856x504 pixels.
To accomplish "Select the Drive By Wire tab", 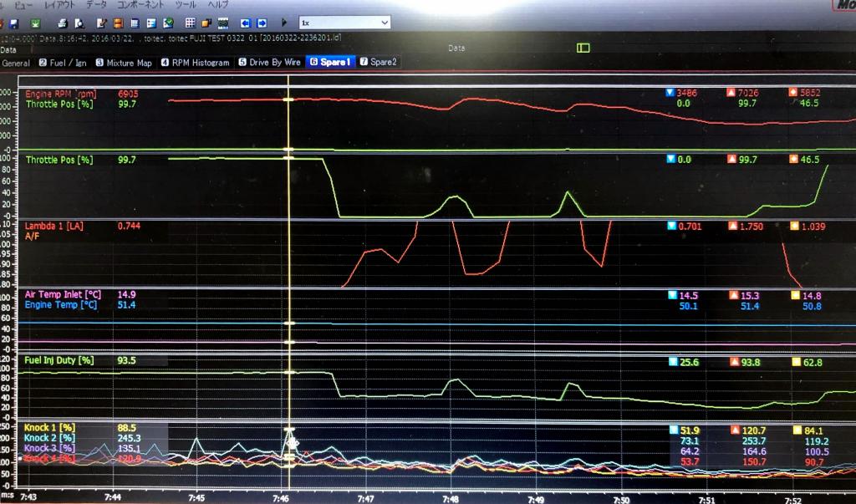I will [270, 63].
